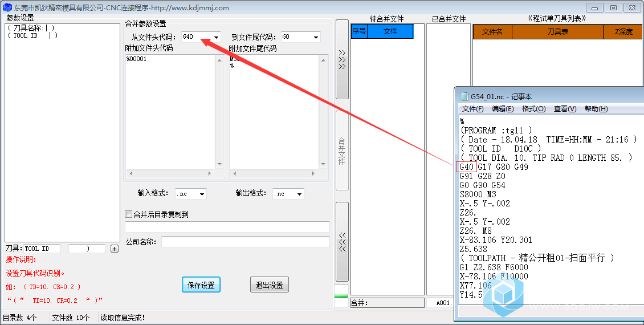This screenshot has width=644, height=325.
Task: Click 刀具表 column header
Action: [x=558, y=31]
